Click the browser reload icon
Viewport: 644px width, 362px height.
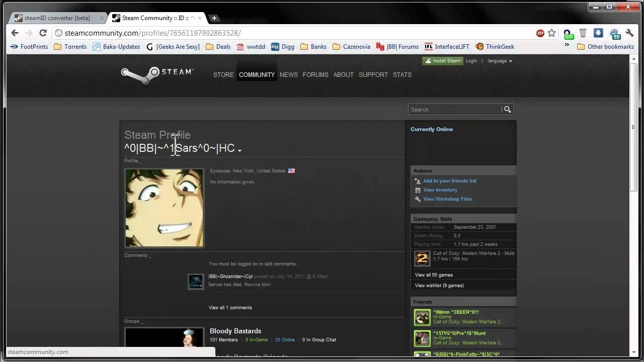click(43, 33)
